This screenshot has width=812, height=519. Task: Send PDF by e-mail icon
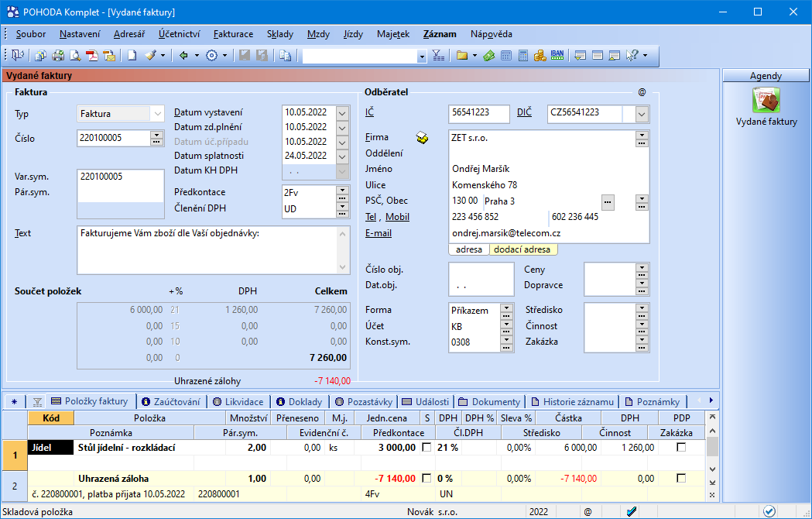109,56
